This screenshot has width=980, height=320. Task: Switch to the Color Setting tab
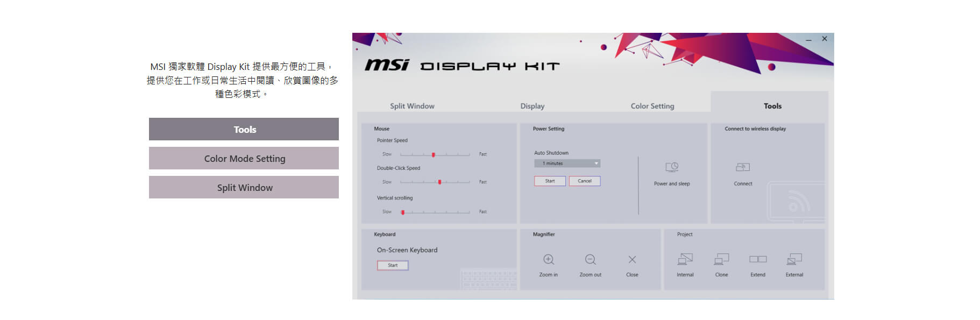tap(652, 106)
